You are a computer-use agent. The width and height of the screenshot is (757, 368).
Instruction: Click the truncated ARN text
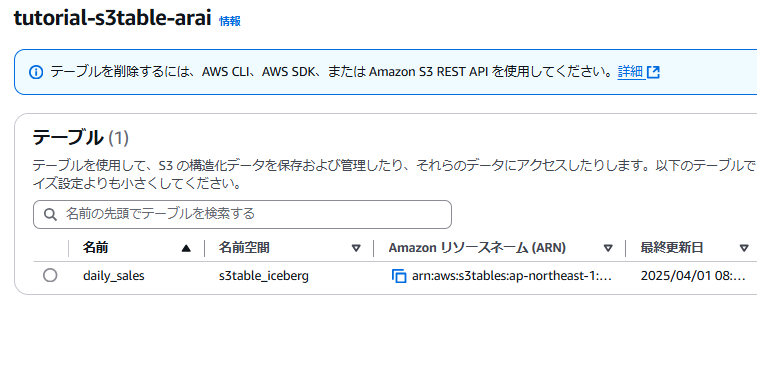point(512,276)
